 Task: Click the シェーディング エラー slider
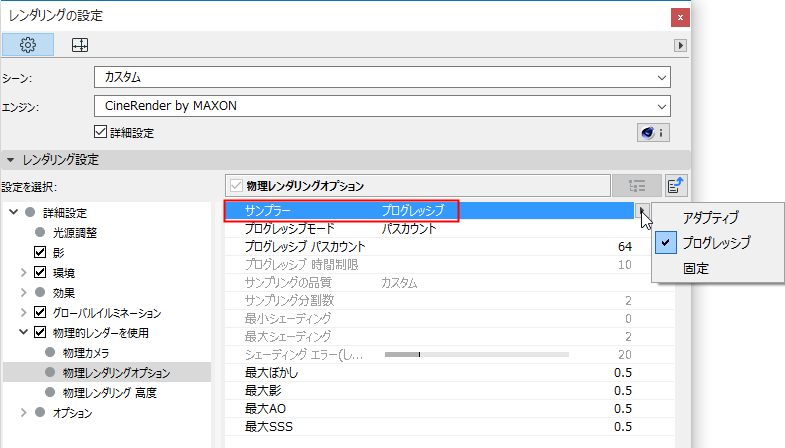pyautogui.click(x=477, y=354)
